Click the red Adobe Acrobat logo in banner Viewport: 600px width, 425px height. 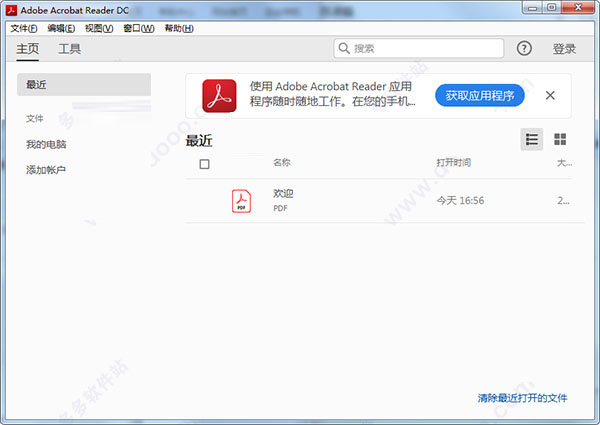click(219, 96)
